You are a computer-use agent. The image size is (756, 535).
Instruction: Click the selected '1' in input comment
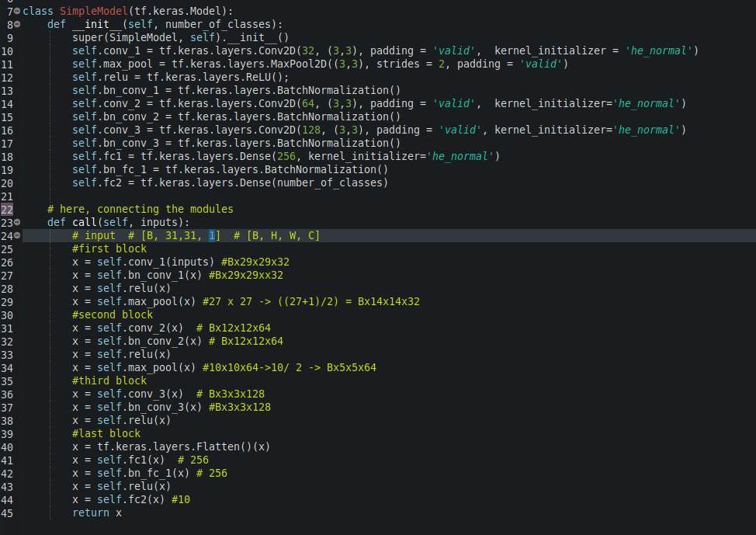click(212, 235)
